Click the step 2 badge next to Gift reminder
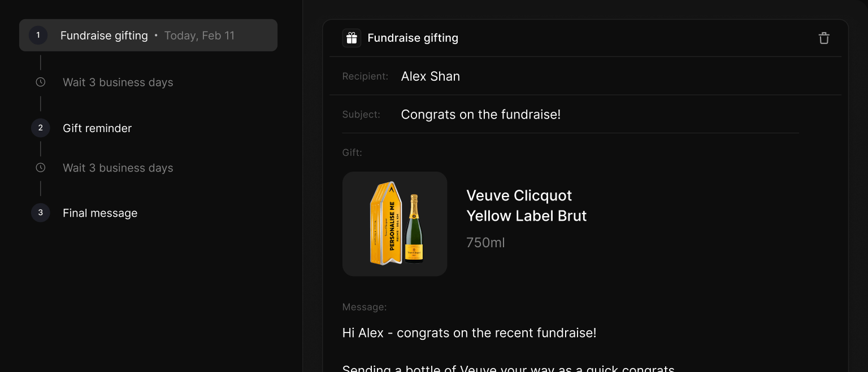The height and width of the screenshot is (372, 868). coord(40,128)
